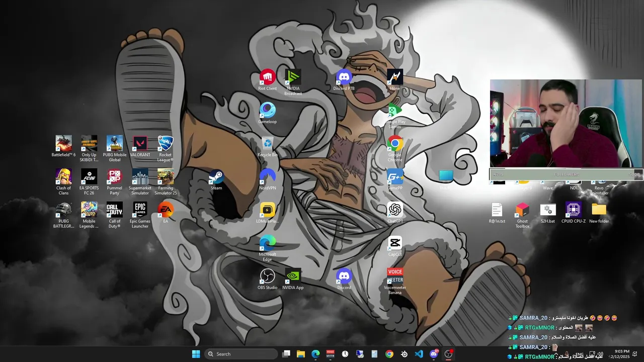Select the Google Play Games desktop icon
This screenshot has width=644, height=362.
pyautogui.click(x=395, y=116)
